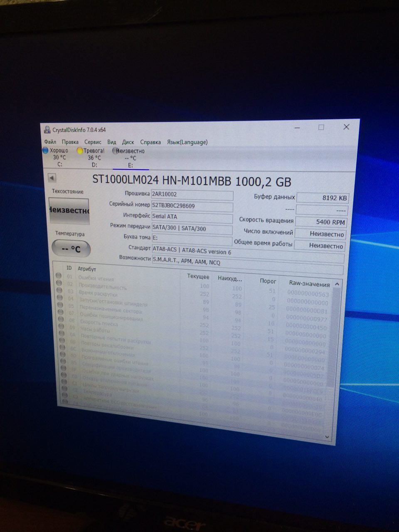Select disk E: tab with unknown temperature

point(130,158)
